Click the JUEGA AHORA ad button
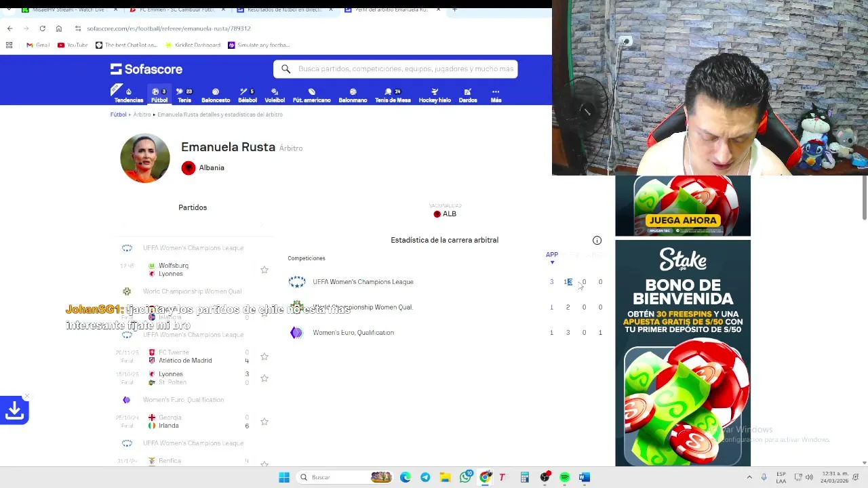This screenshot has height=488, width=868. coord(682,220)
